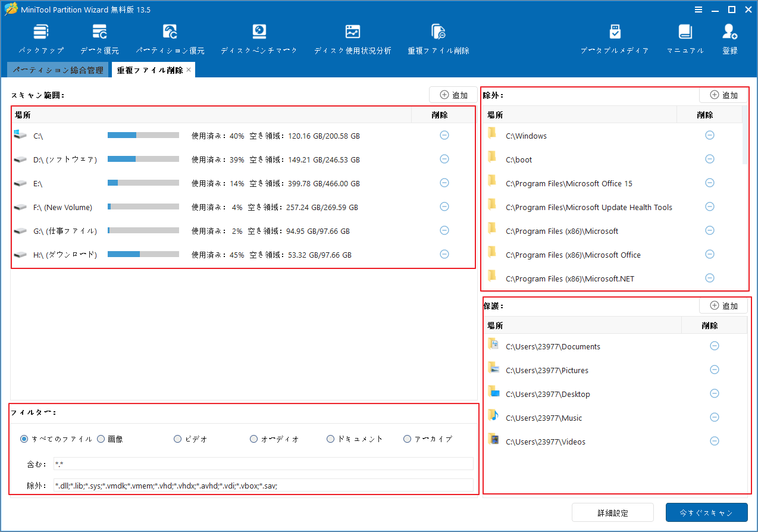This screenshot has width=758, height=532.
Task: Start the ディスク使用状況分析 disk usage analyzer
Action: [x=352, y=37]
